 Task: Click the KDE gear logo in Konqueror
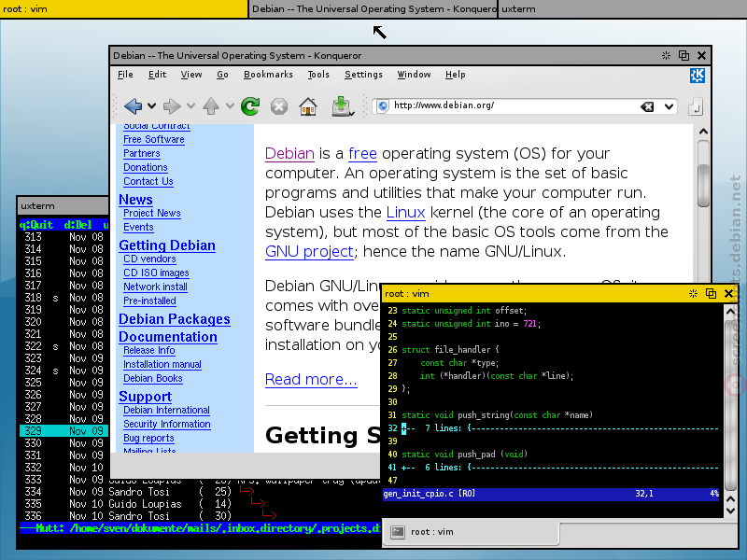click(x=698, y=76)
